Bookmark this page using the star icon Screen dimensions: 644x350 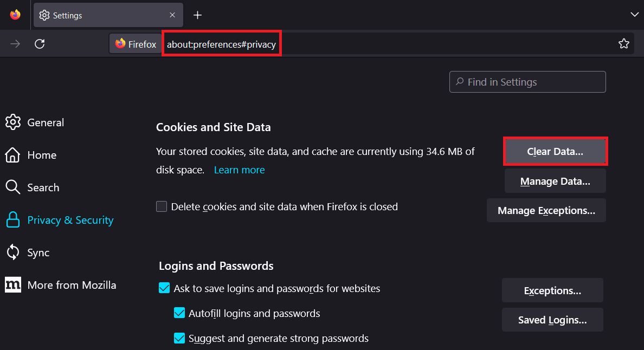click(x=624, y=43)
